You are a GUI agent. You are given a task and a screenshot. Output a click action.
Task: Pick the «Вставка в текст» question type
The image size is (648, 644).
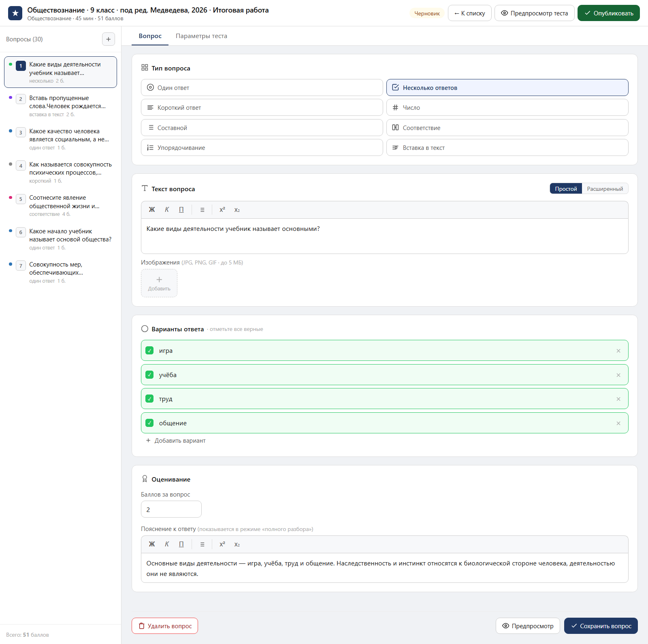pos(507,147)
